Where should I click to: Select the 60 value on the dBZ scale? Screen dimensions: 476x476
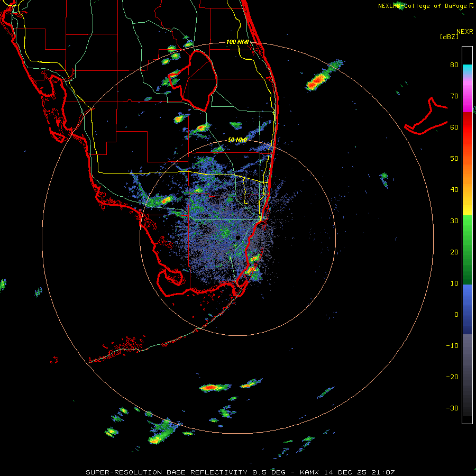pyautogui.click(x=454, y=127)
